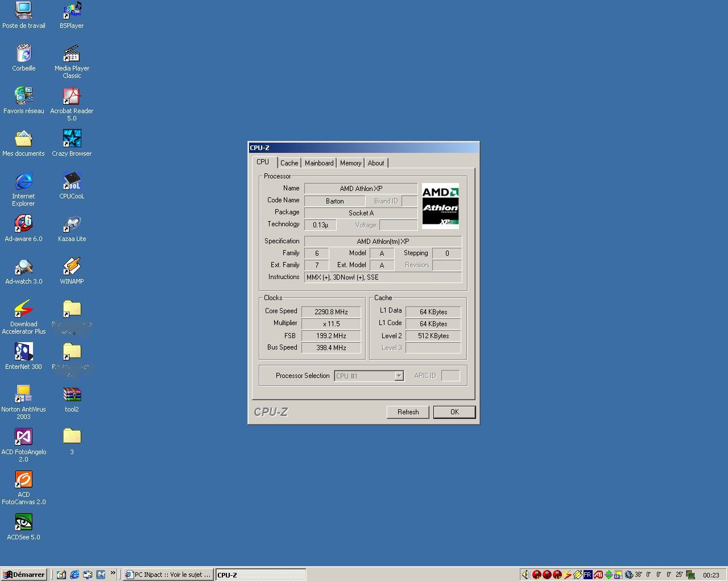The height and width of the screenshot is (582, 728).
Task: Select ACD FotoCanvas 2.0 icon
Action: click(23, 488)
